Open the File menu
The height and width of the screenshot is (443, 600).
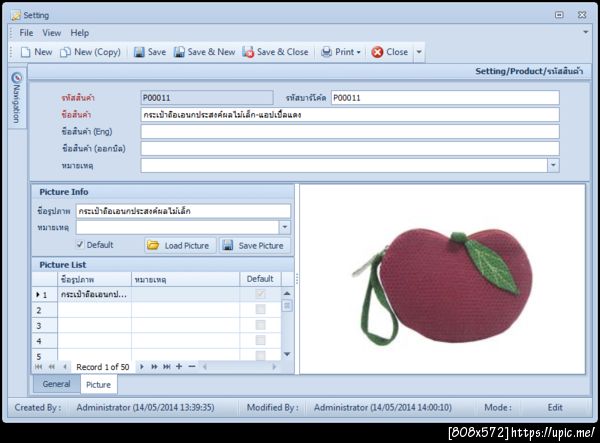pos(26,33)
